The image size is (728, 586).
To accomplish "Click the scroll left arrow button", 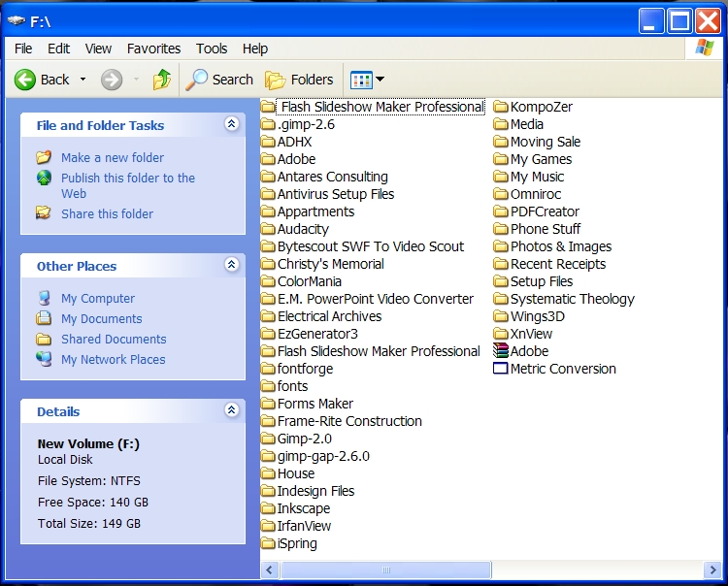I will click(x=270, y=570).
